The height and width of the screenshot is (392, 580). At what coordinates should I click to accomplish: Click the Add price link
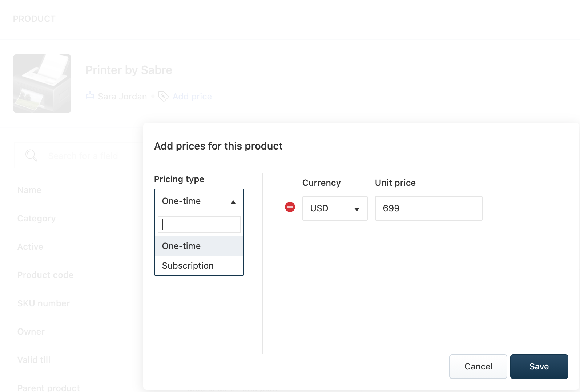point(192,97)
